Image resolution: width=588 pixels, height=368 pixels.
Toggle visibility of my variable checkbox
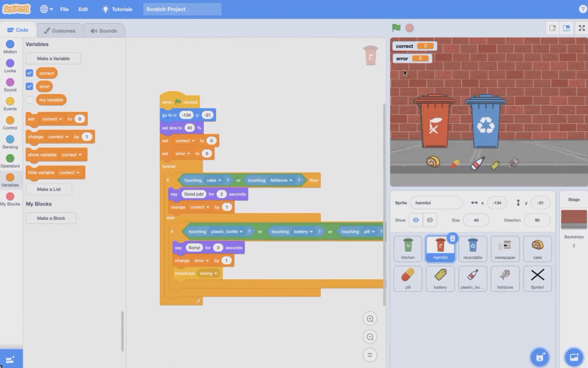pyautogui.click(x=29, y=100)
